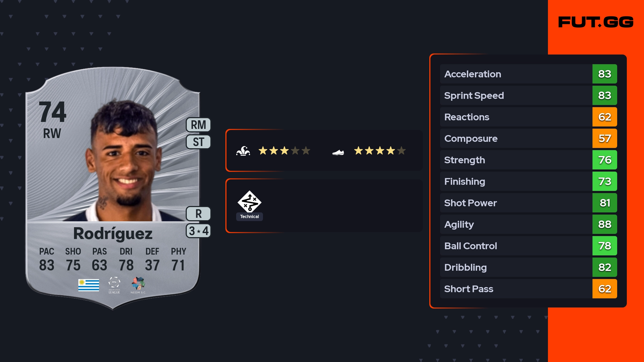Screen dimensions: 644x362
Task: Click the Roshn Saudi League badge
Action: coord(114,285)
